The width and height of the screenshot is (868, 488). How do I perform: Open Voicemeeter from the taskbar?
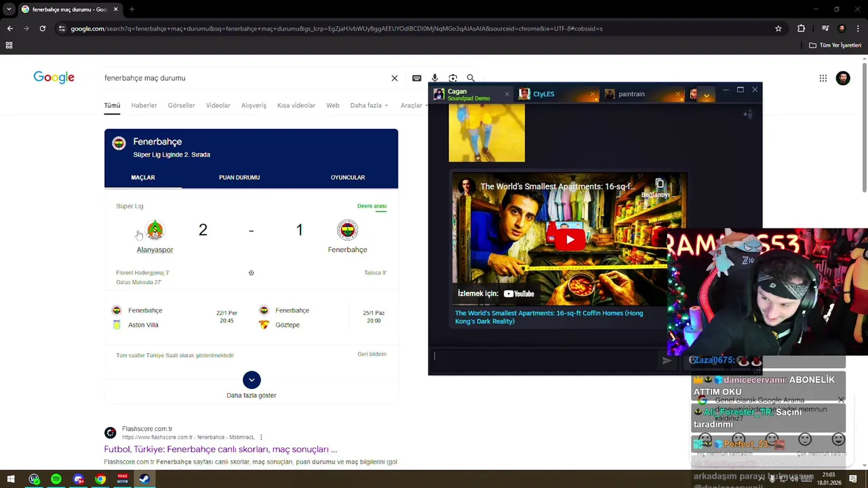123,479
